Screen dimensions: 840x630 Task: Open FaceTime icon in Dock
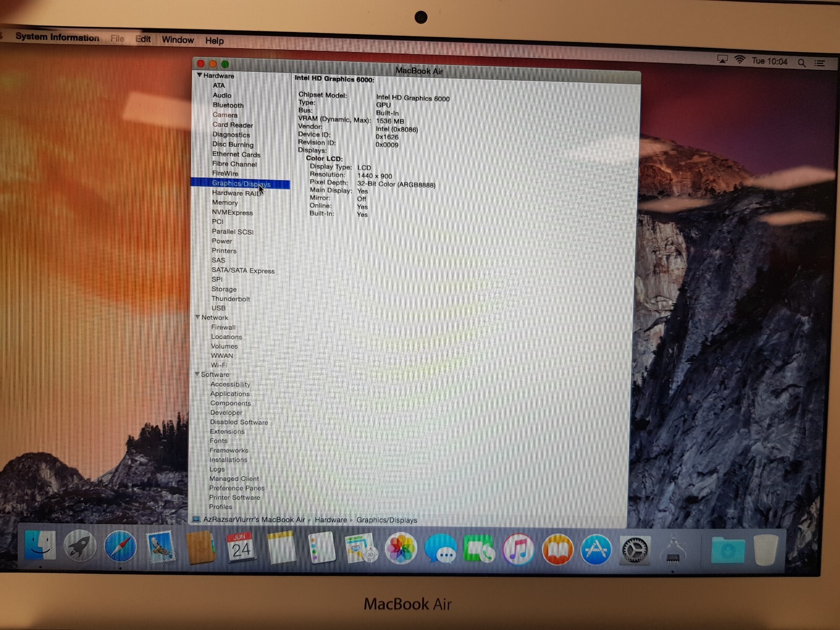pos(479,549)
